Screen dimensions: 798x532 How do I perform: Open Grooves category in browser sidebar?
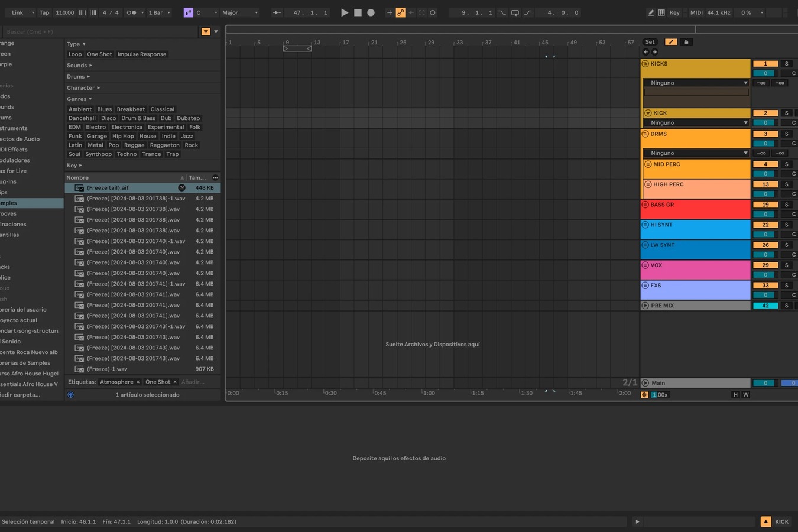coord(32,213)
